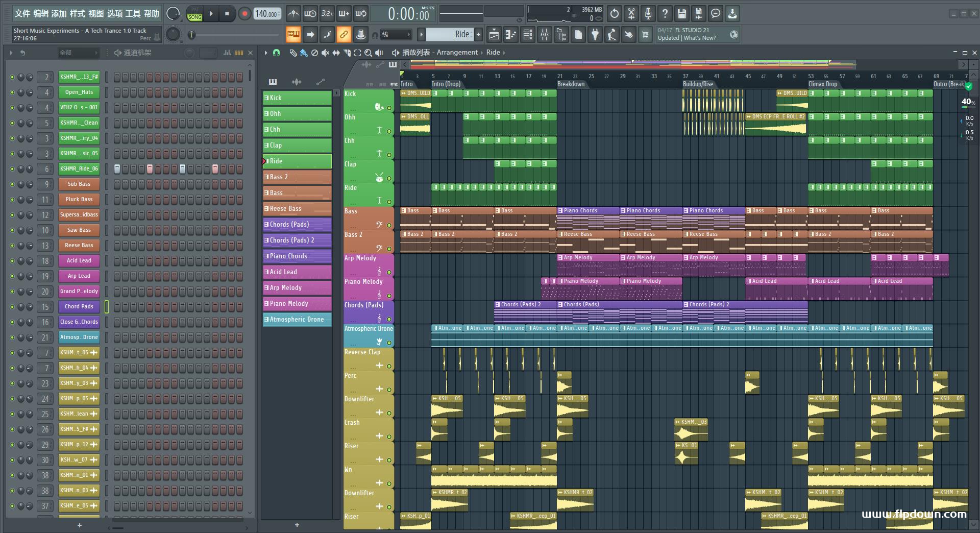Image resolution: width=980 pixels, height=533 pixels.
Task: Start playback with the play button
Action: click(x=211, y=14)
